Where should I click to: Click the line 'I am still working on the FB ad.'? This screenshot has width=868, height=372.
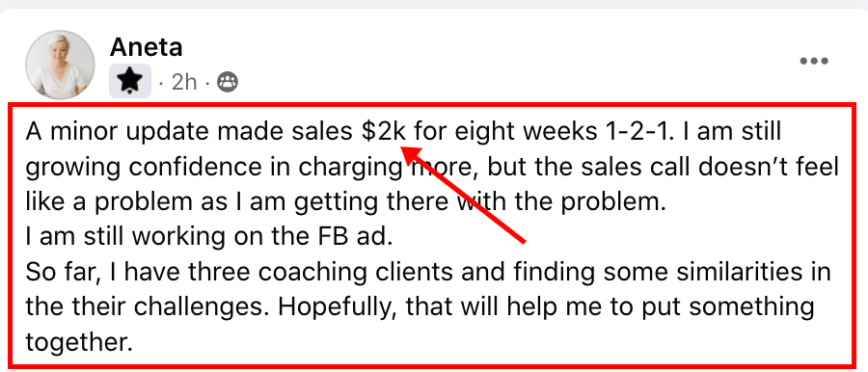[208, 237]
